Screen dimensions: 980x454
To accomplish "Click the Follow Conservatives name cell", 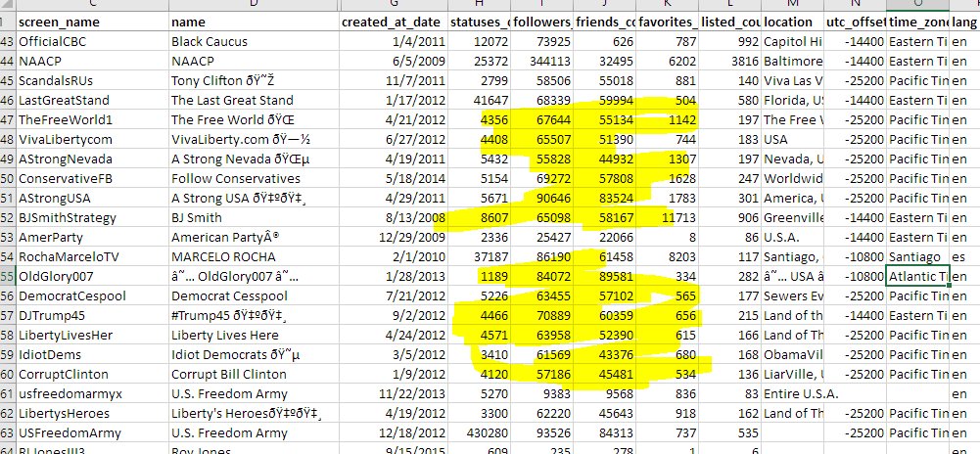I will pyautogui.click(x=255, y=179).
